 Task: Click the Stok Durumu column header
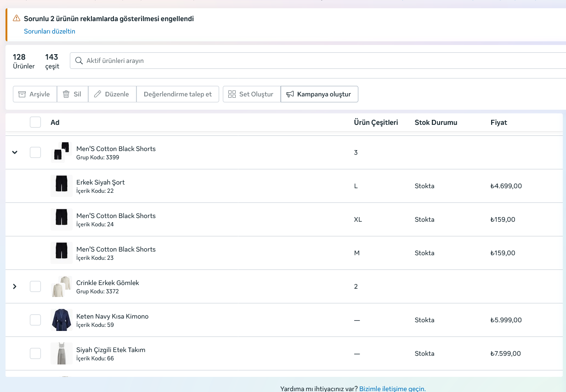[x=436, y=123]
